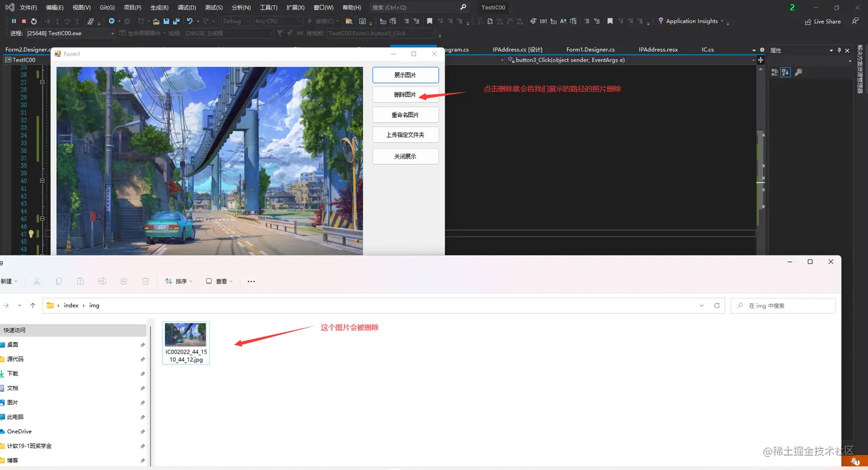This screenshot has height=470, width=868.
Task: Sort properties alphabetically
Action: click(785, 72)
